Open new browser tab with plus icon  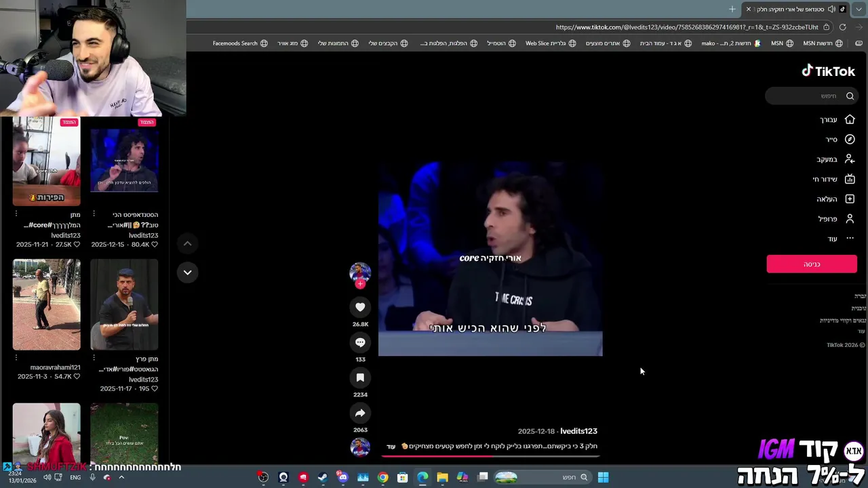[x=732, y=9]
